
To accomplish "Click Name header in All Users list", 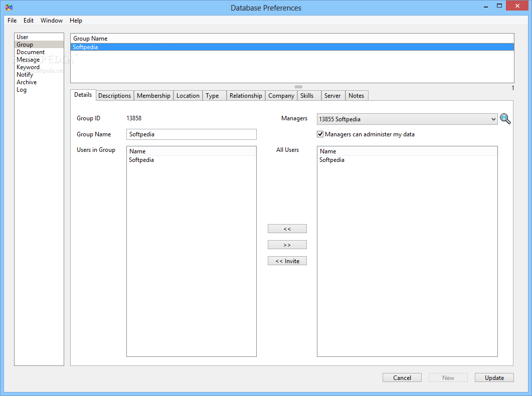I will tap(407, 151).
